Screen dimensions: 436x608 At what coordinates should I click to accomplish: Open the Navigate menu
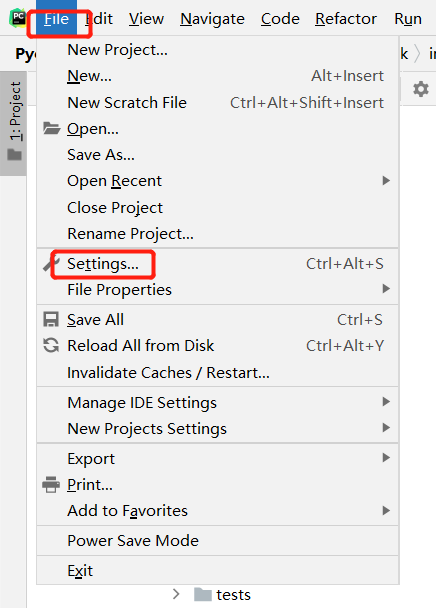tap(212, 19)
